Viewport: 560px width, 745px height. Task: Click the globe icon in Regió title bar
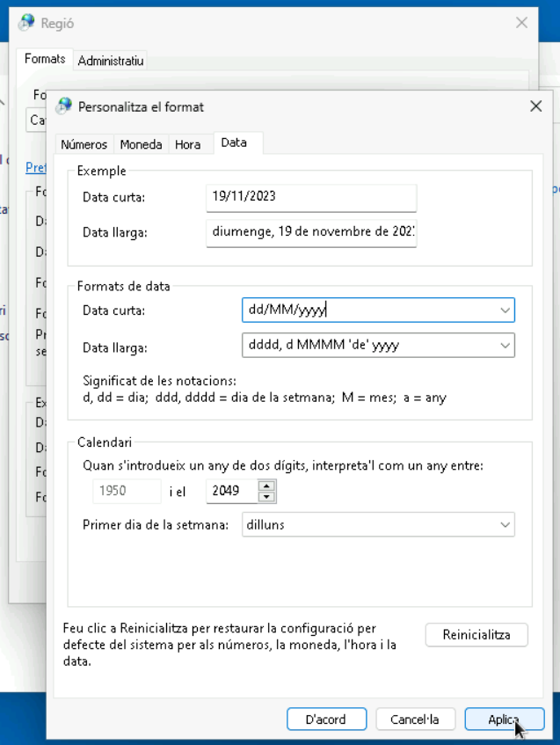(x=26, y=23)
